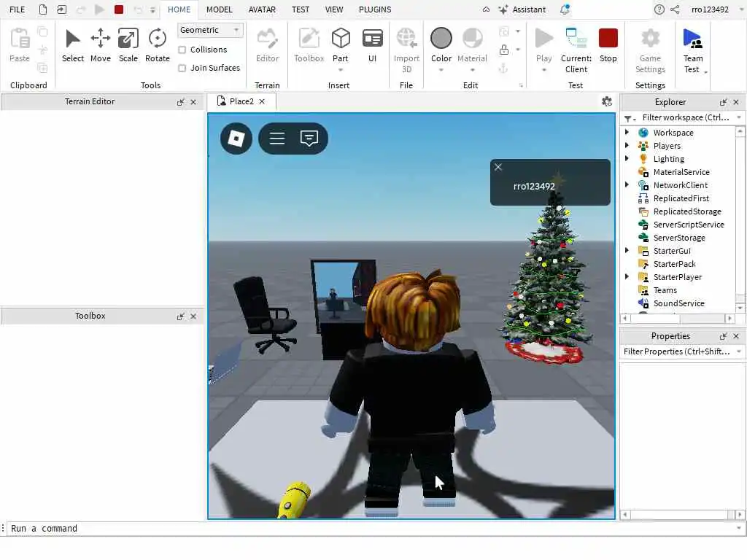Switch to the MODEL ribbon tab
747x560 pixels.
point(219,9)
